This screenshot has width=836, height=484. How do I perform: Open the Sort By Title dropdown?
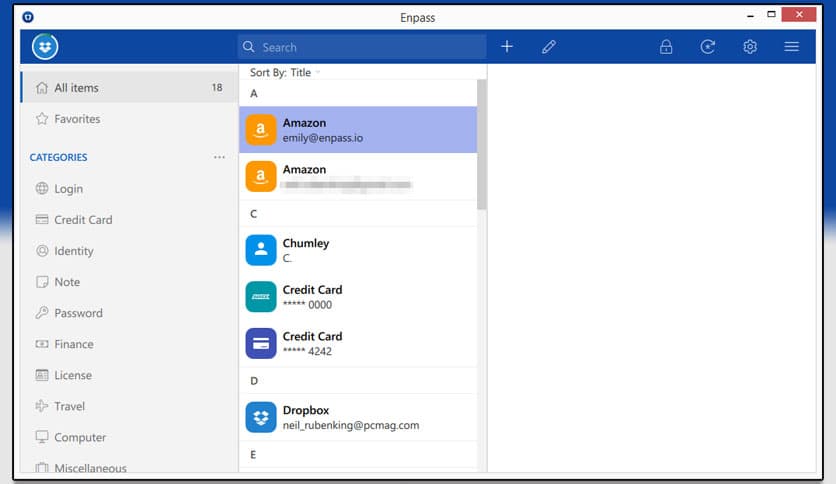[285, 72]
